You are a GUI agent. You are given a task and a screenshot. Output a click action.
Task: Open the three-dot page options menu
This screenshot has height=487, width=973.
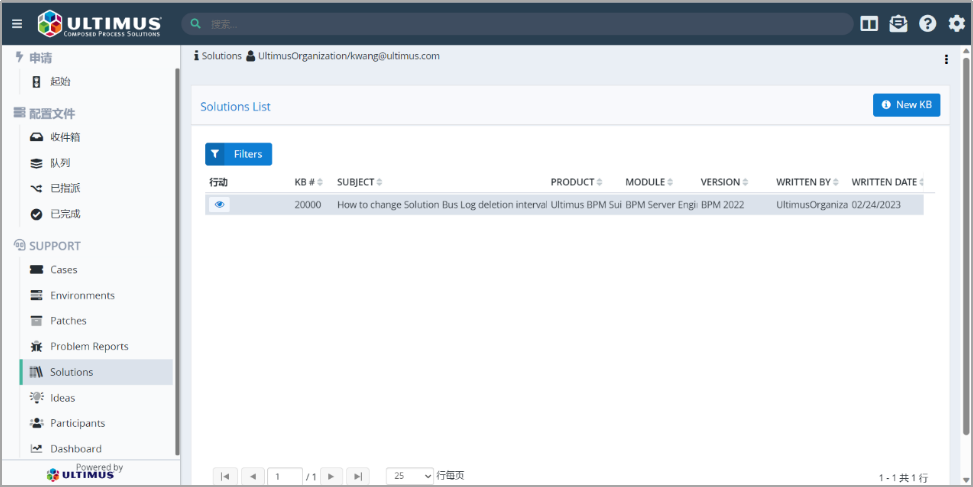946,60
